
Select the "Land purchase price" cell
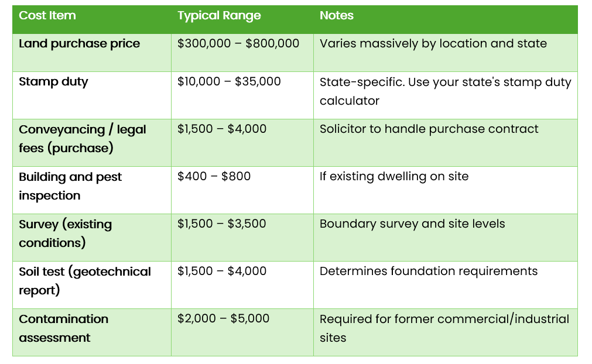pos(80,44)
